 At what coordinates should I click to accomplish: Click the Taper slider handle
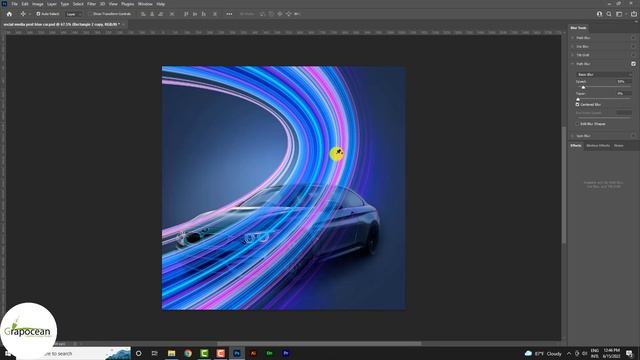point(578,99)
